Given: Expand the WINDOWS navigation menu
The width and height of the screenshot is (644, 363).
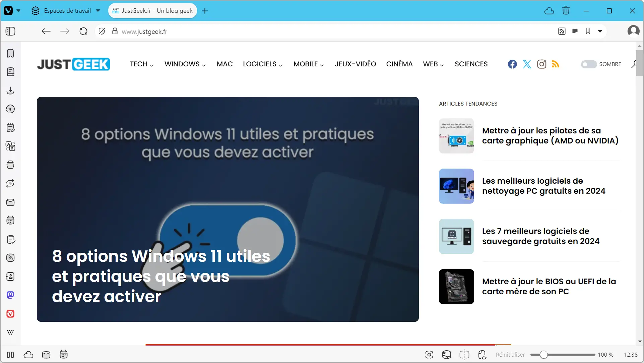Looking at the screenshot, I should 185,64.
